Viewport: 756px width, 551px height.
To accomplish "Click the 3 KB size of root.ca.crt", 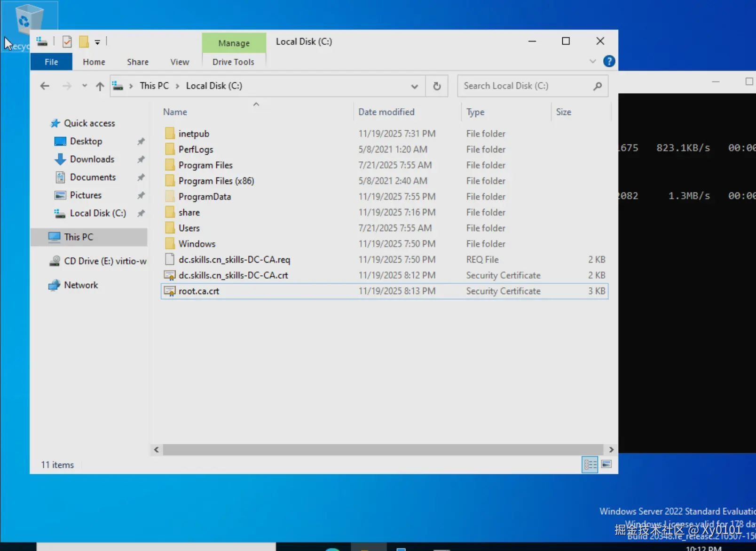I will (597, 291).
